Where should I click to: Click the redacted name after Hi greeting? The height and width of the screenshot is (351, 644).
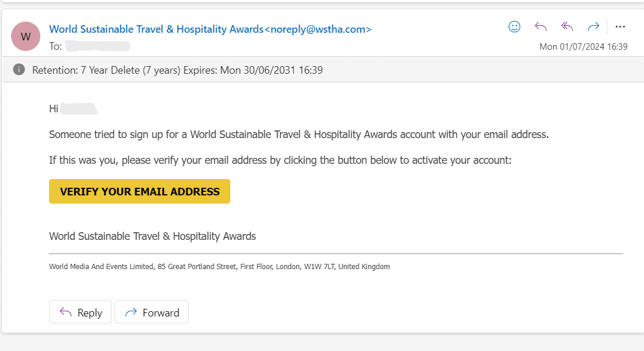[x=78, y=109]
